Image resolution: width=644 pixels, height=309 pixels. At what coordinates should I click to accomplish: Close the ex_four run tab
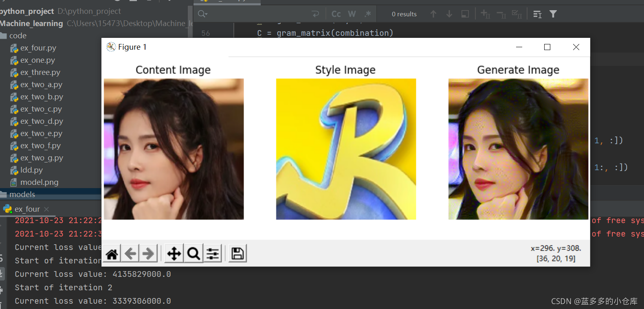click(46, 209)
